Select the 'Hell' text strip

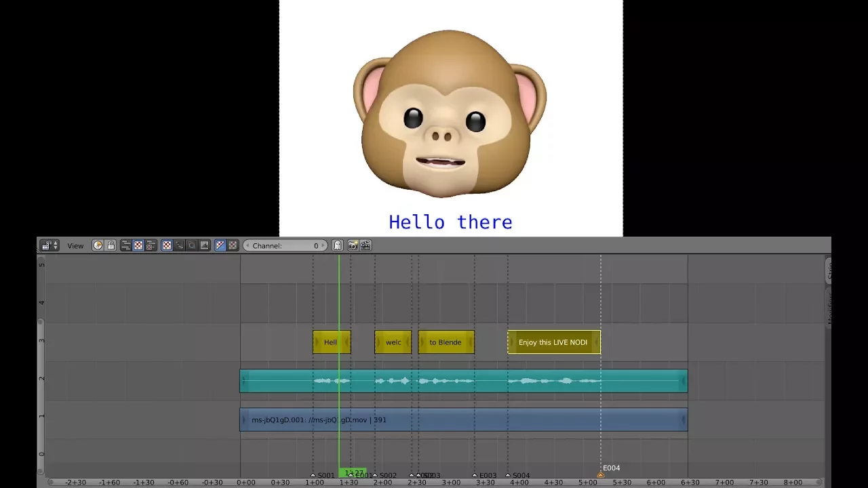tap(332, 342)
